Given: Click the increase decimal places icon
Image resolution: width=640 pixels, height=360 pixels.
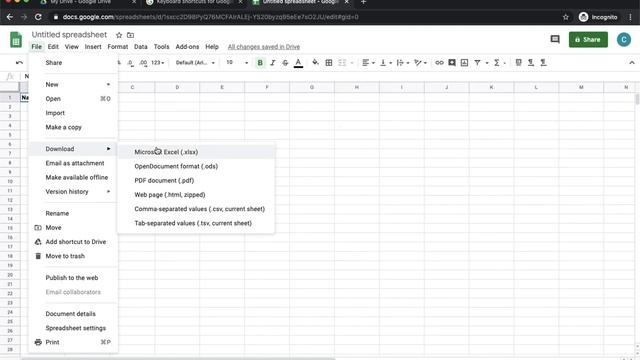Looking at the screenshot, I should click(143, 62).
